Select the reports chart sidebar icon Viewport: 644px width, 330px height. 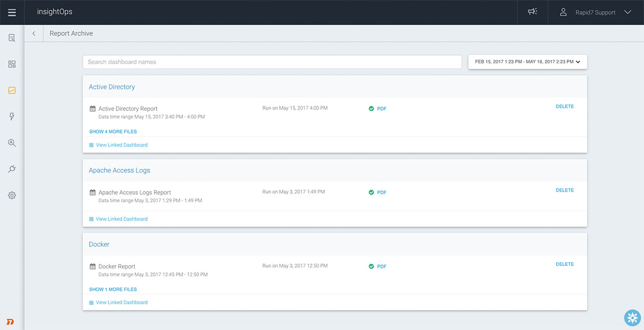tap(12, 91)
